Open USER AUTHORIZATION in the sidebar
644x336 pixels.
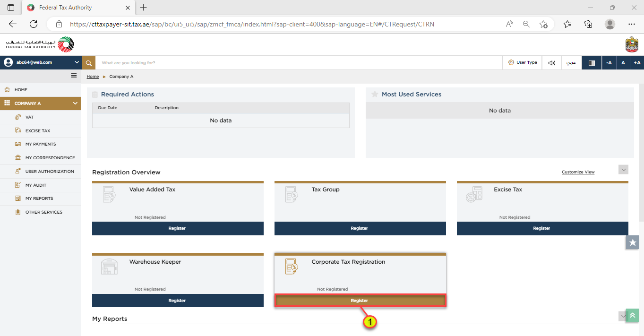(40, 171)
